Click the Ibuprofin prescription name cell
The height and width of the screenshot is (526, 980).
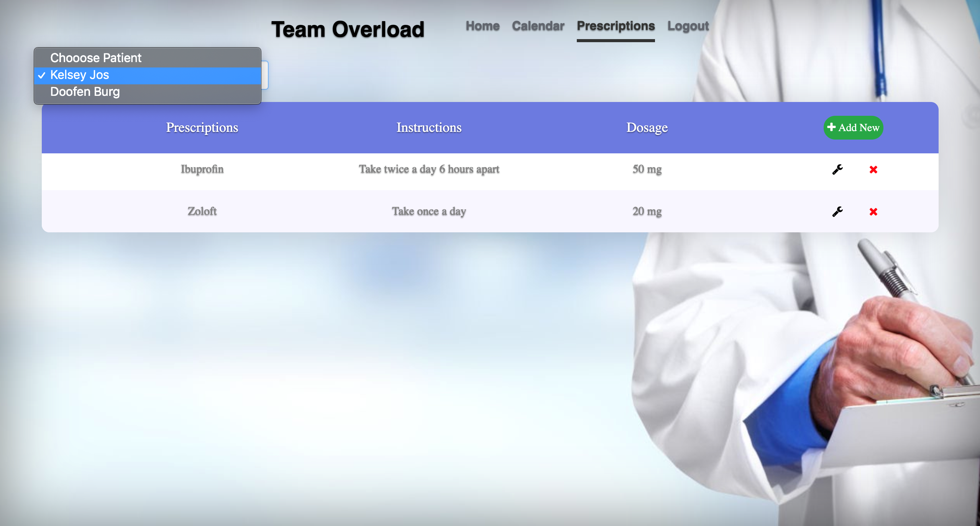[202, 169]
